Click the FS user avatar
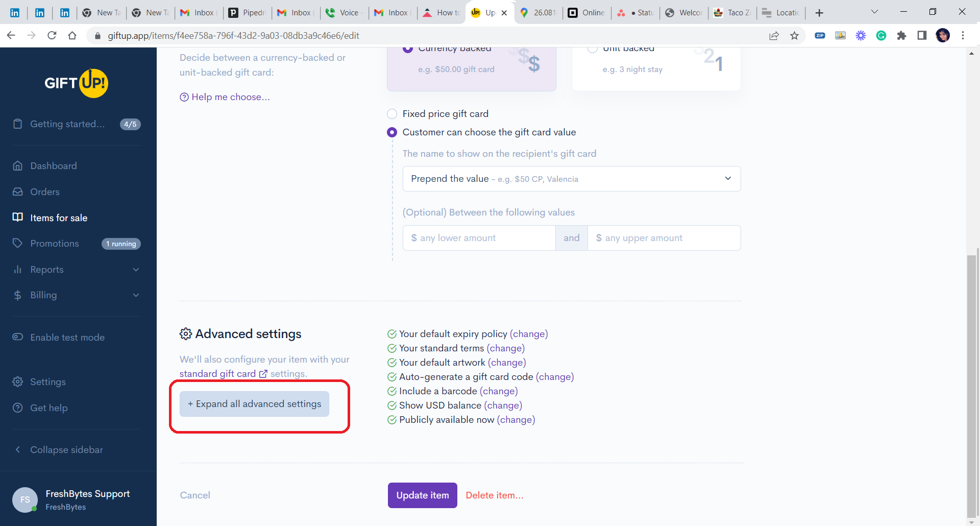The image size is (980, 526). 25,499
